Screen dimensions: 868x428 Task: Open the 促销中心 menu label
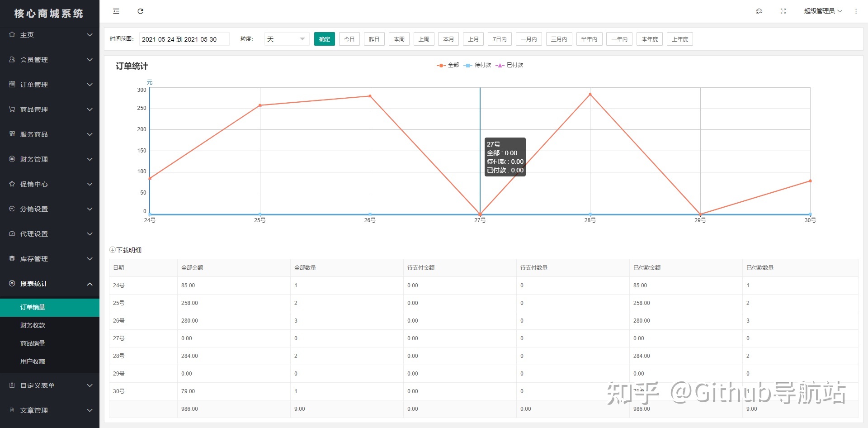(34, 184)
